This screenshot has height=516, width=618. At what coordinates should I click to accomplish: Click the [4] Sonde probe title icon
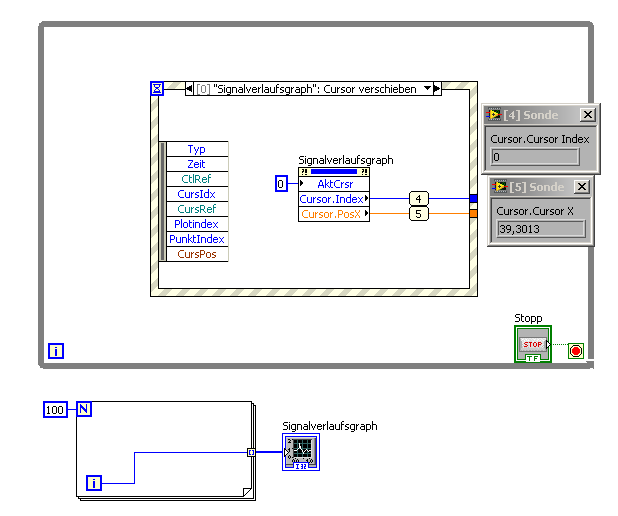[x=493, y=115]
